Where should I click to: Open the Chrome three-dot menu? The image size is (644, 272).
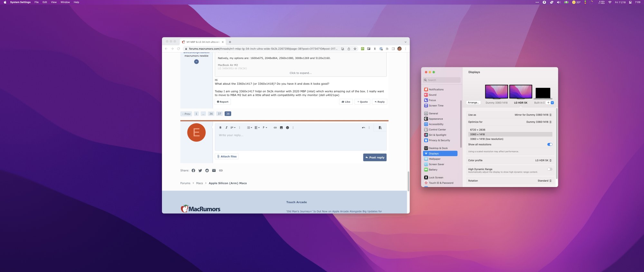[x=405, y=49]
